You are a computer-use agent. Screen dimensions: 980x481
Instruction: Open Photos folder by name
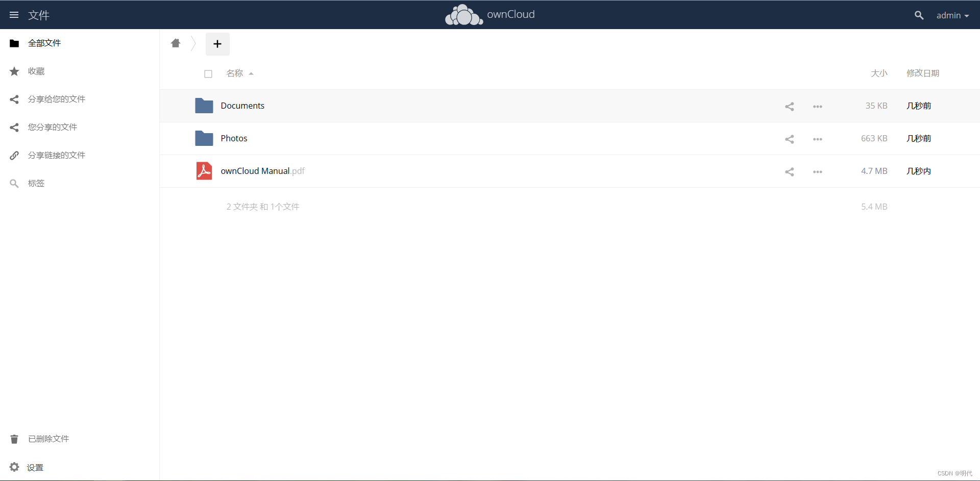(x=234, y=138)
